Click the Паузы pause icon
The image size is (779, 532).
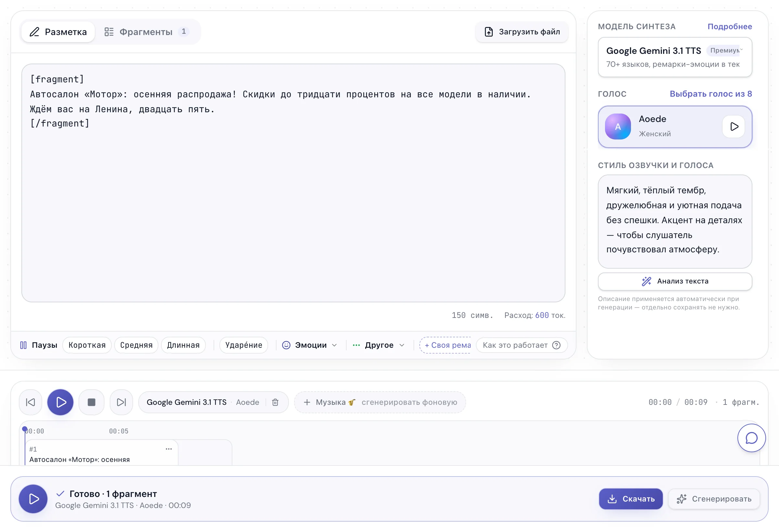click(23, 345)
